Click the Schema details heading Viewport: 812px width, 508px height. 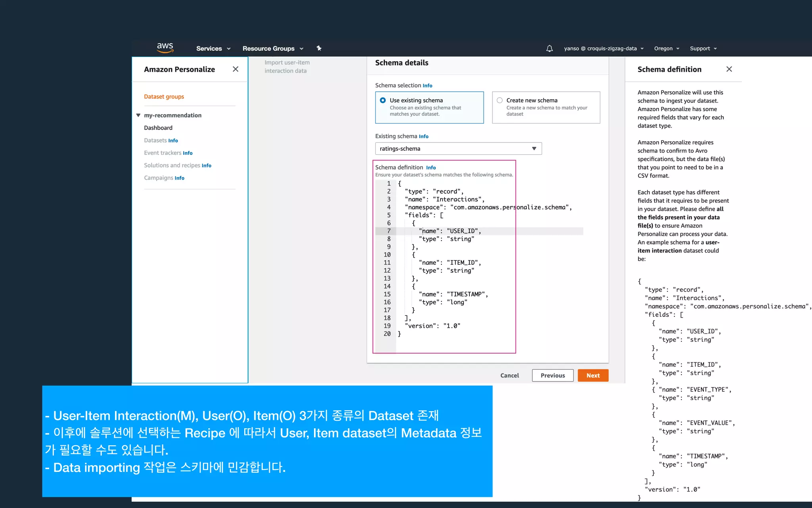tap(402, 63)
